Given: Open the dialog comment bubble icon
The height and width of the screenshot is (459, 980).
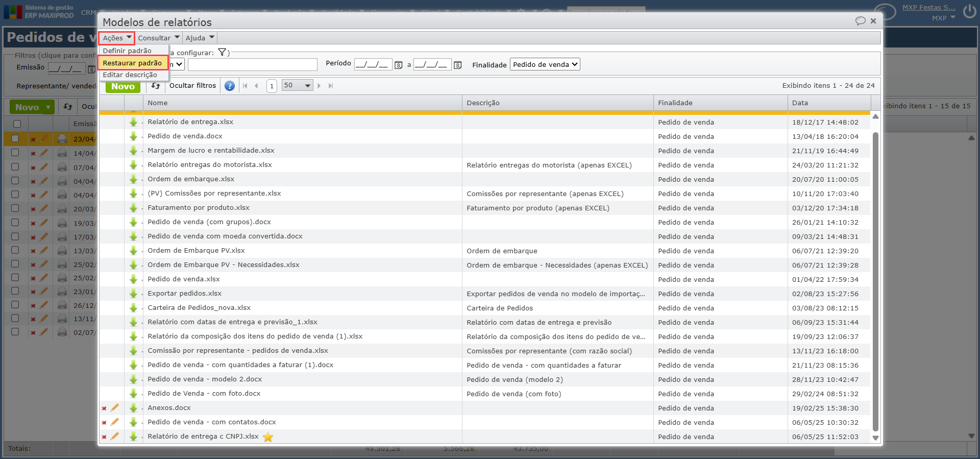Looking at the screenshot, I should (x=860, y=21).
